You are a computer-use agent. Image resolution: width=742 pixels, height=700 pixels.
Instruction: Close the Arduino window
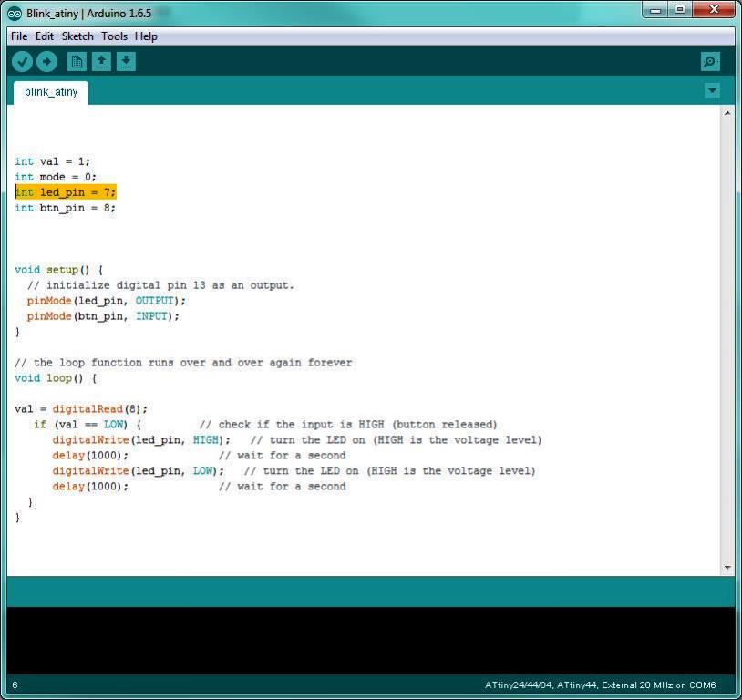[714, 10]
